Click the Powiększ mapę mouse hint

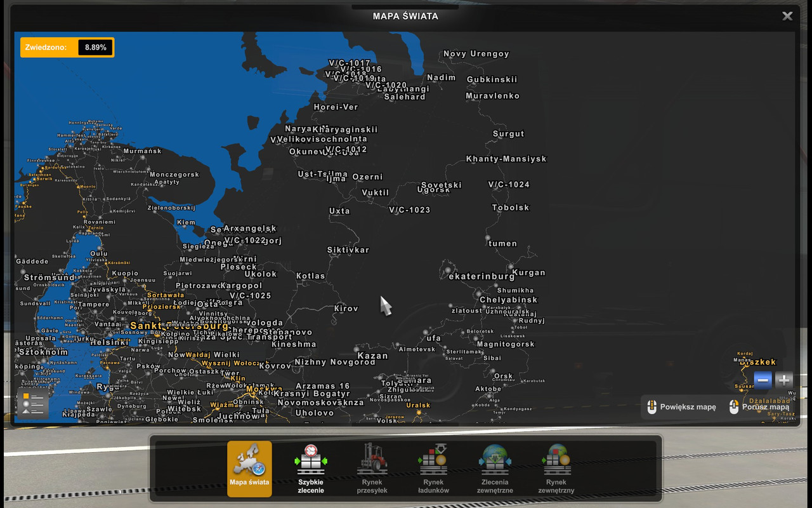(681, 407)
